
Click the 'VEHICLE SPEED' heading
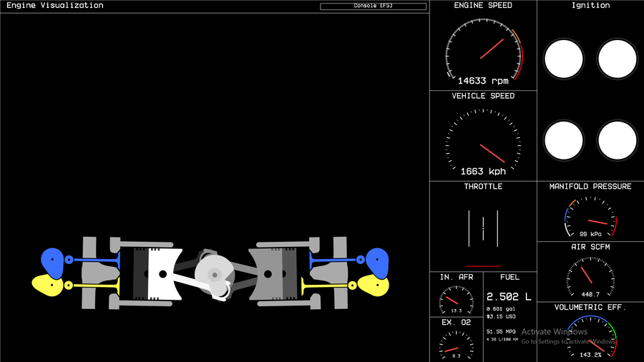point(483,96)
